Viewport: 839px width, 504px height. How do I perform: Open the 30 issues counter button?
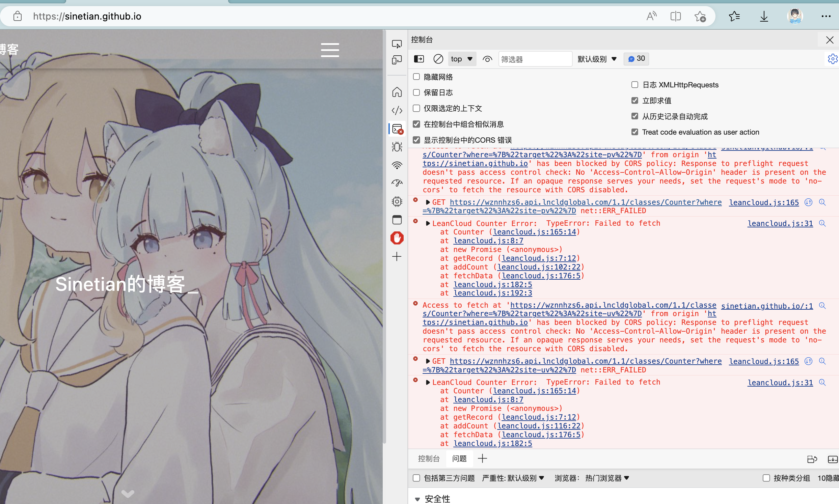pyautogui.click(x=636, y=59)
